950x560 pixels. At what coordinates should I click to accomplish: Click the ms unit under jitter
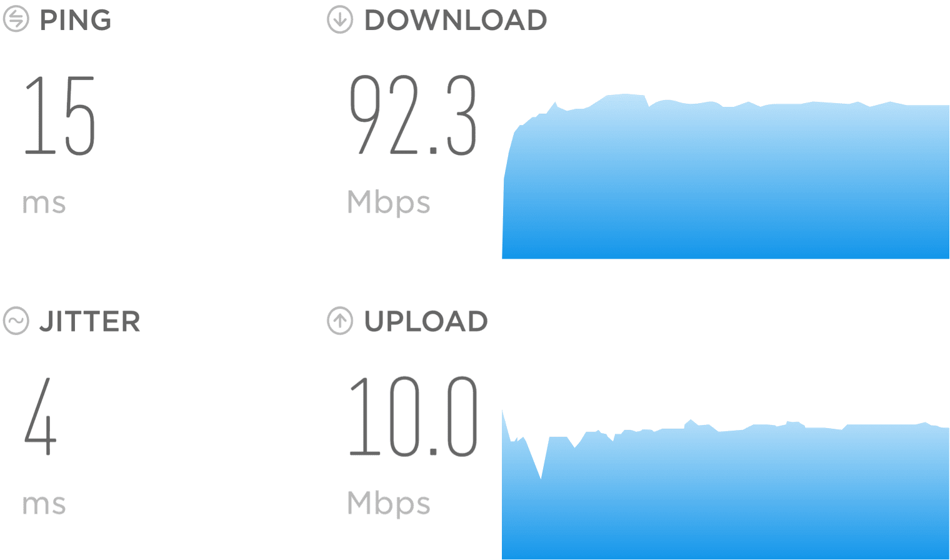click(x=44, y=504)
